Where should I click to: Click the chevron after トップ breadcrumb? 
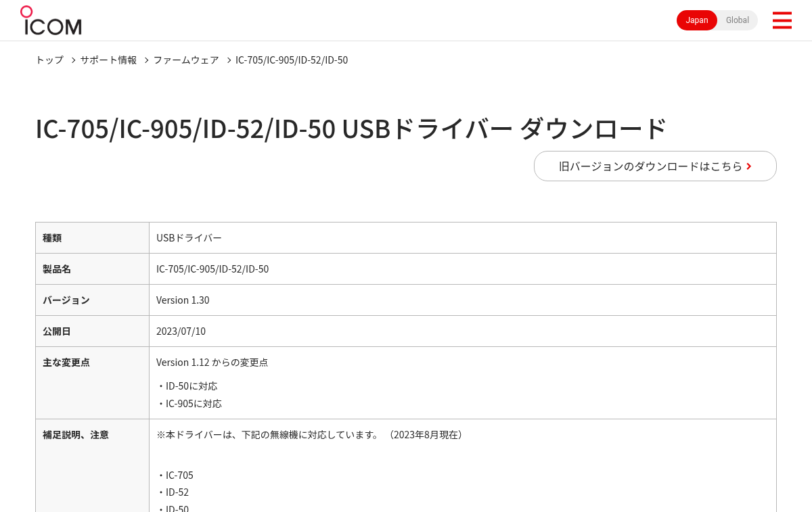73,60
